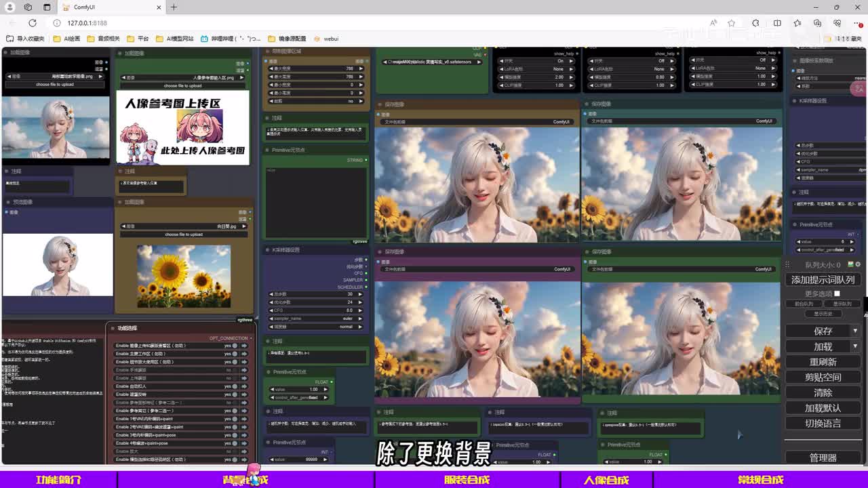The width and height of the screenshot is (868, 488).
Task: Open the browser extensions puzzle icon
Action: [755, 23]
